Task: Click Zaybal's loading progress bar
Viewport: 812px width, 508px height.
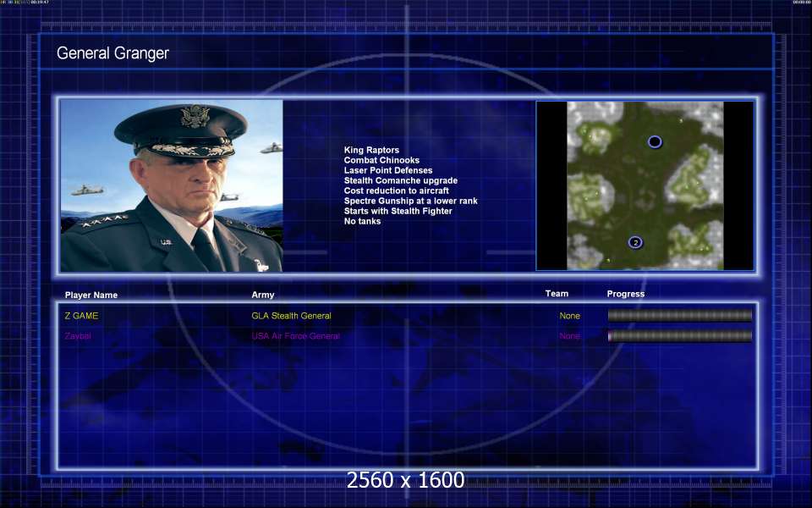Action: pyautogui.click(x=679, y=336)
